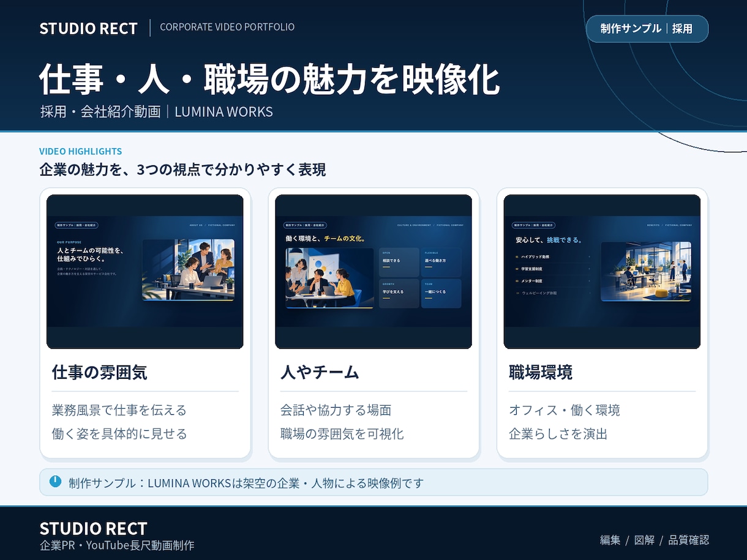
Task: Click the line オフィス・働く環境
Action: (x=565, y=410)
